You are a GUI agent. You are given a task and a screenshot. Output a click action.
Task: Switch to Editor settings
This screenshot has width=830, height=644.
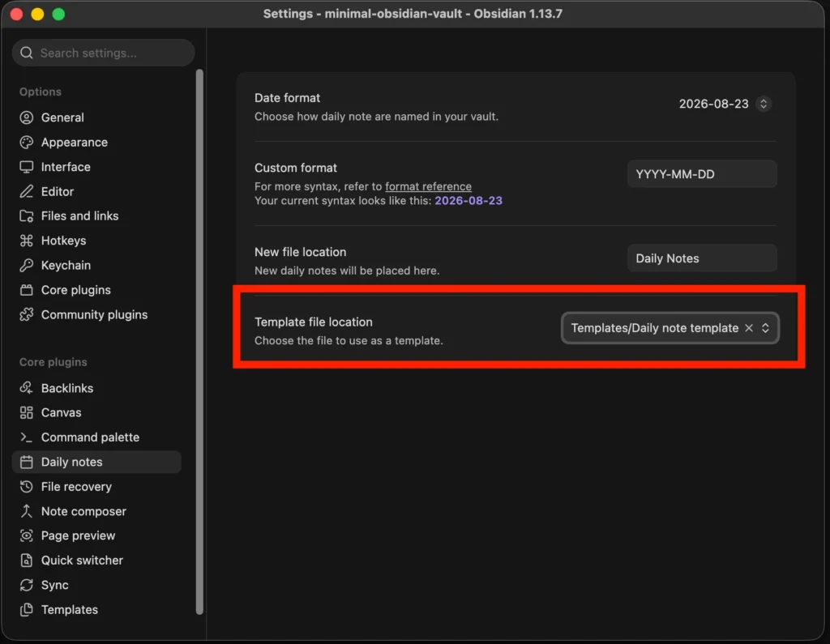pos(96,191)
